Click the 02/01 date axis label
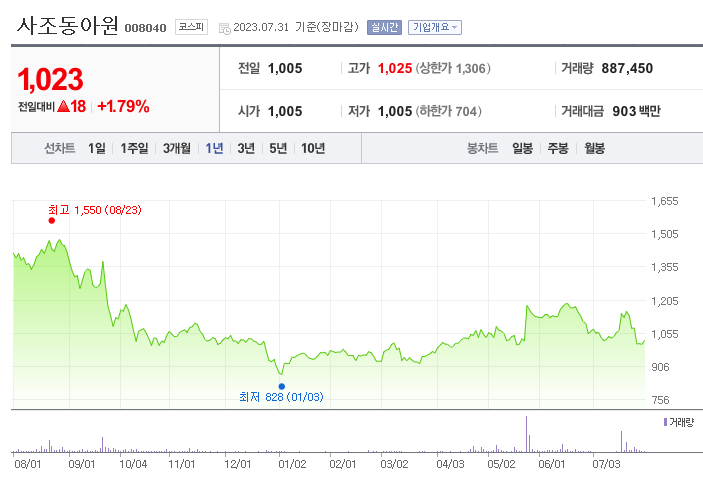703x487 pixels. [343, 464]
